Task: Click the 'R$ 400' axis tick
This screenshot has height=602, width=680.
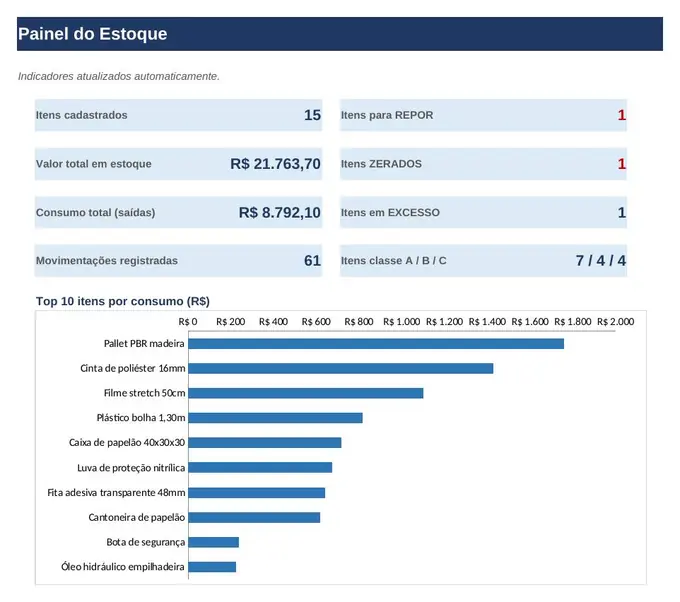Action: point(274,322)
